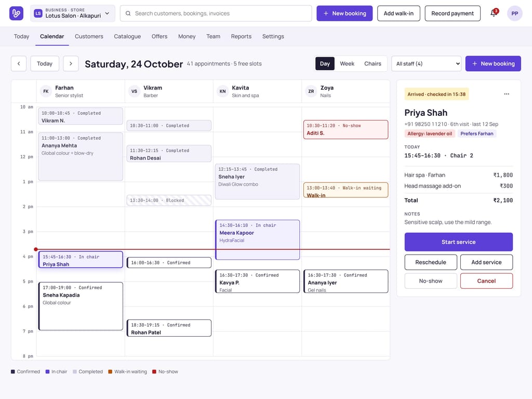
Task: Click the 'Allergy: lavender oil' tag
Action: point(430,134)
